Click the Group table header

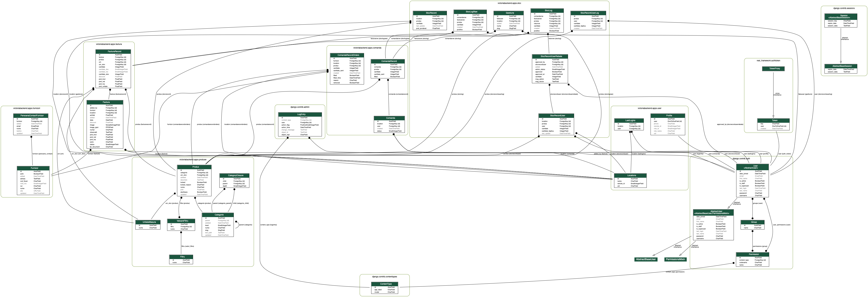(754, 222)
